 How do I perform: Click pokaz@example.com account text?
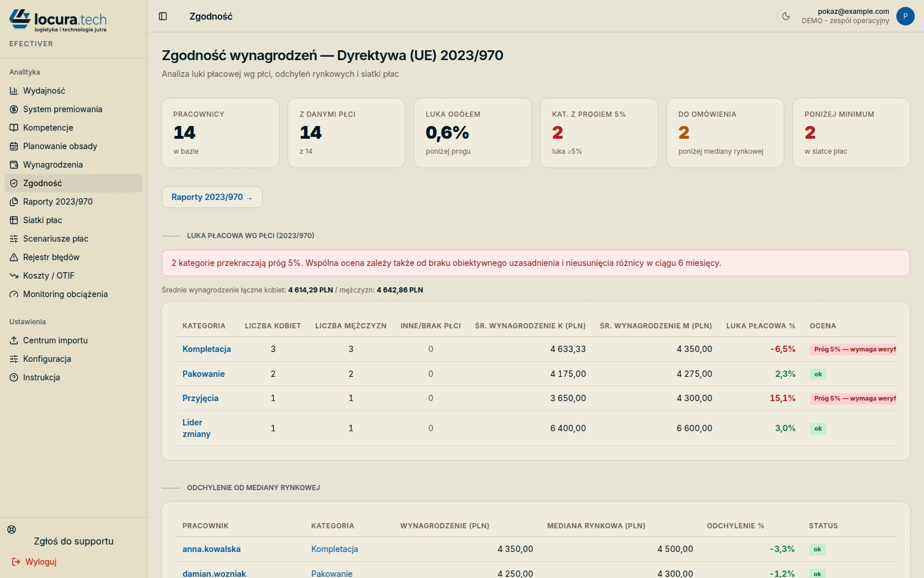854,12
